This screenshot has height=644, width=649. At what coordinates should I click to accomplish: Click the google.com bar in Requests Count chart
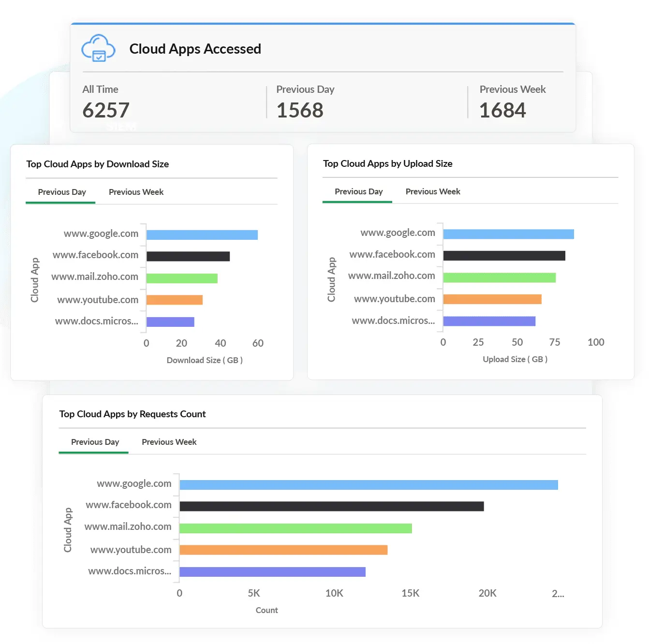(369, 485)
